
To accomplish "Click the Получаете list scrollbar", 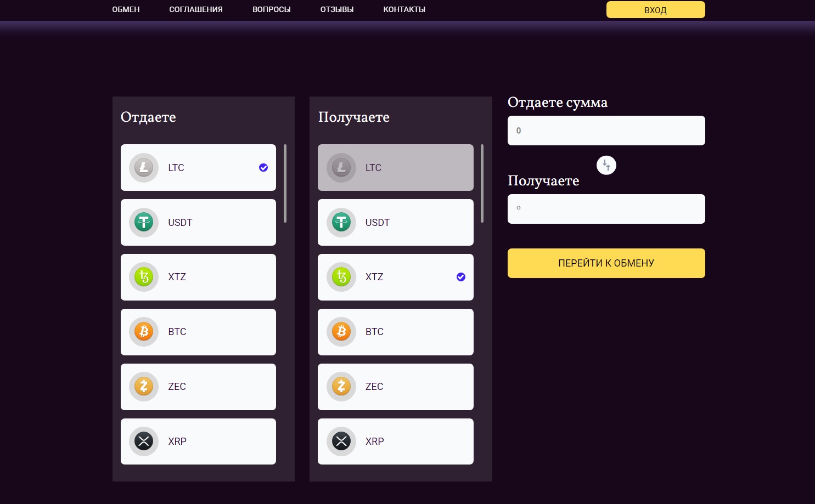I will [482, 183].
